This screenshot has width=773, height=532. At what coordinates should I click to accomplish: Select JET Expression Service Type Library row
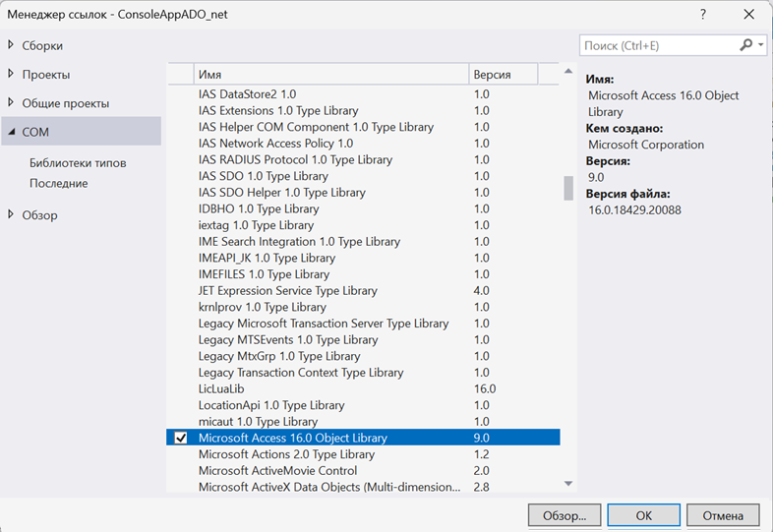287,290
